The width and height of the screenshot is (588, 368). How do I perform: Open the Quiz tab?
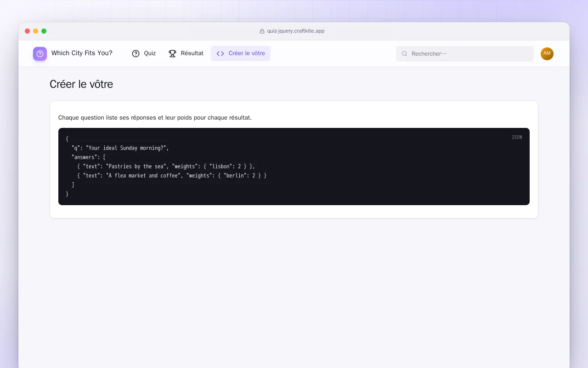[144, 53]
